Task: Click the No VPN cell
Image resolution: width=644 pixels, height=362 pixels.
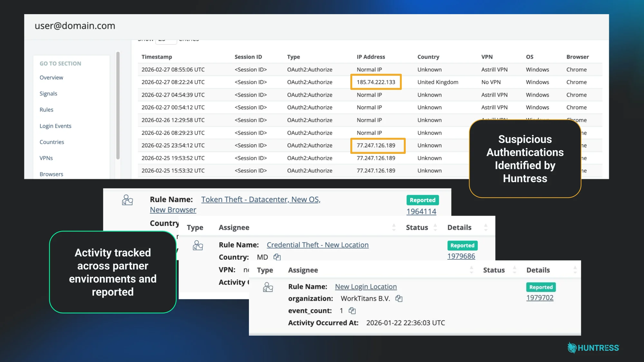Action: pos(491,82)
